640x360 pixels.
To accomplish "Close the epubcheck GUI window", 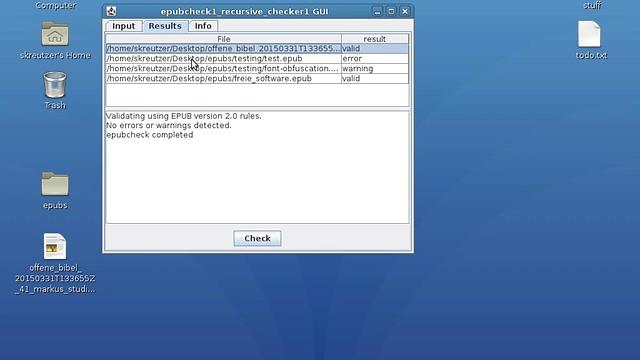I will click(x=404, y=11).
